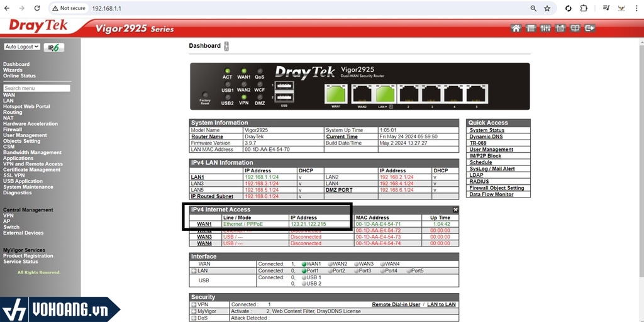Click the Remote Dial-in User link
Viewport: 644px width, 322px height.
click(x=396, y=305)
